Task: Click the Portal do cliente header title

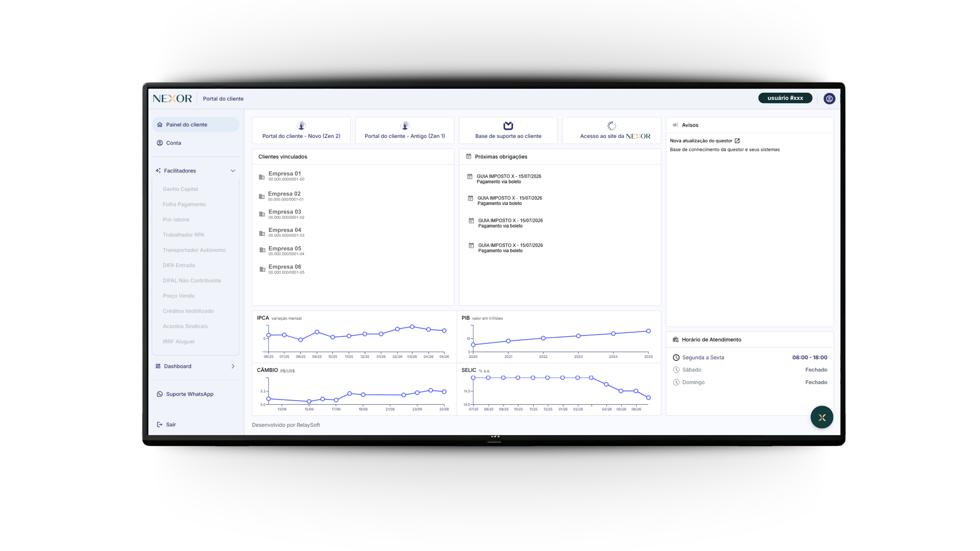Action: [223, 98]
